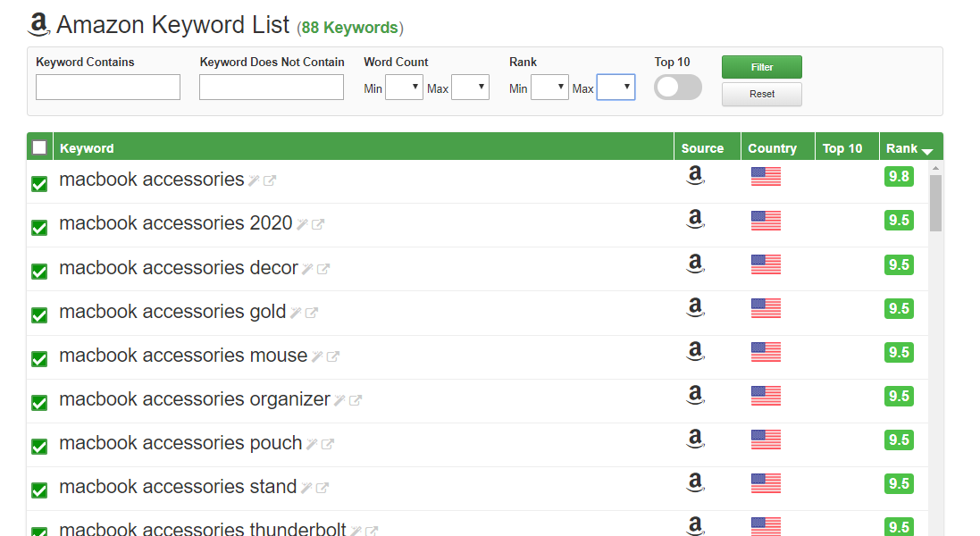Toggle the select-all checkbox in table header
This screenshot has width=980, height=536.
pyautogui.click(x=39, y=148)
